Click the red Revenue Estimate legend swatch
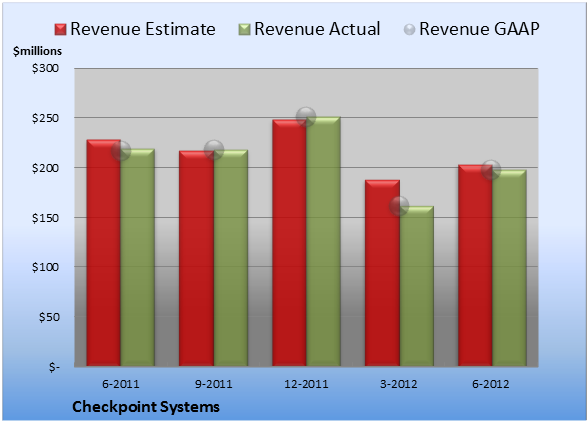Image resolution: width=588 pixels, height=422 pixels. 60,30
